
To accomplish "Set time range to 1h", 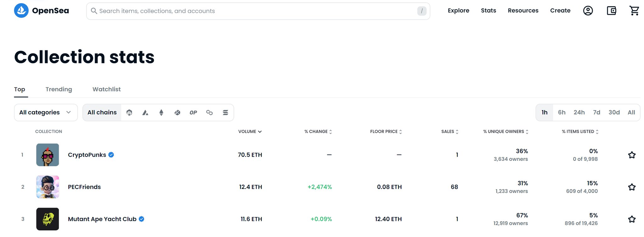I will [545, 112].
